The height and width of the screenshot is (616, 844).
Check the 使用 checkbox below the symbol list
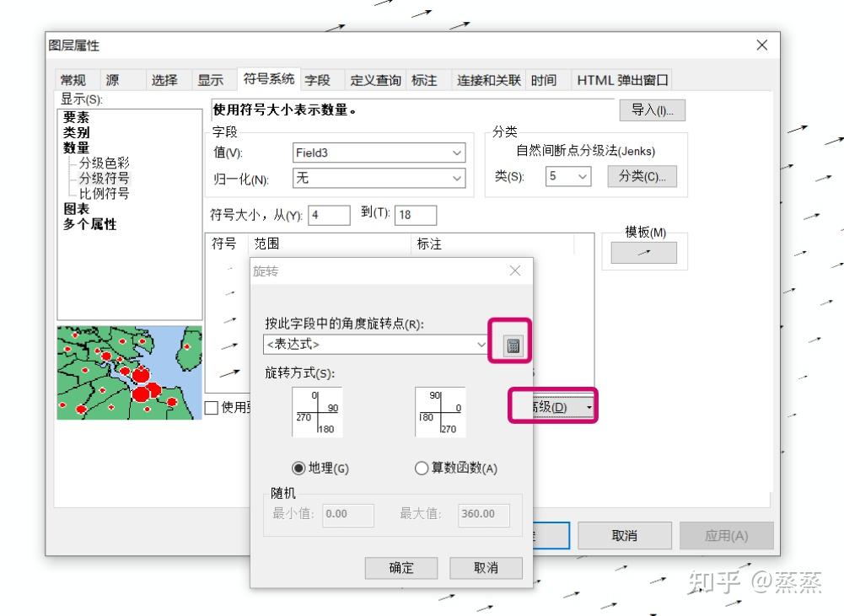click(210, 410)
